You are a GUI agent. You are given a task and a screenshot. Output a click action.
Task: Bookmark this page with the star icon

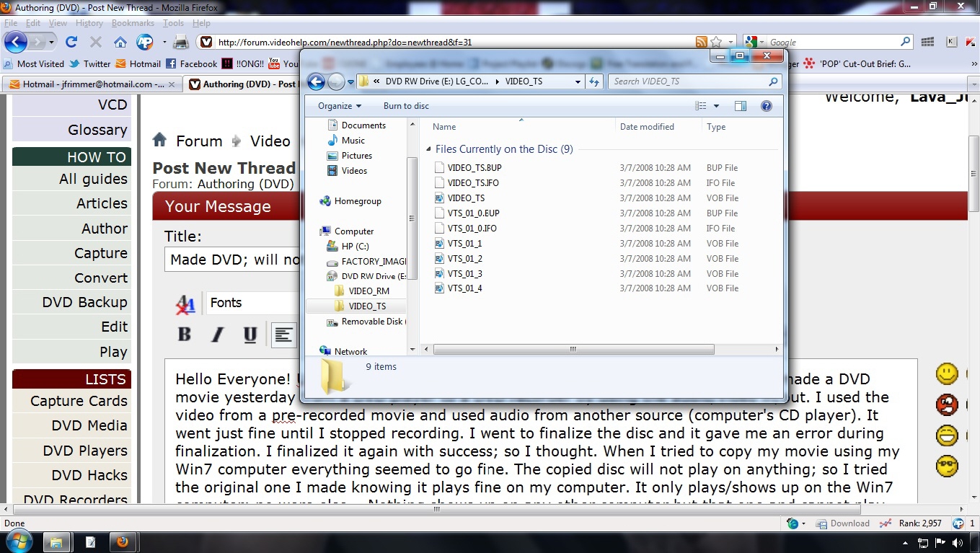(x=716, y=42)
